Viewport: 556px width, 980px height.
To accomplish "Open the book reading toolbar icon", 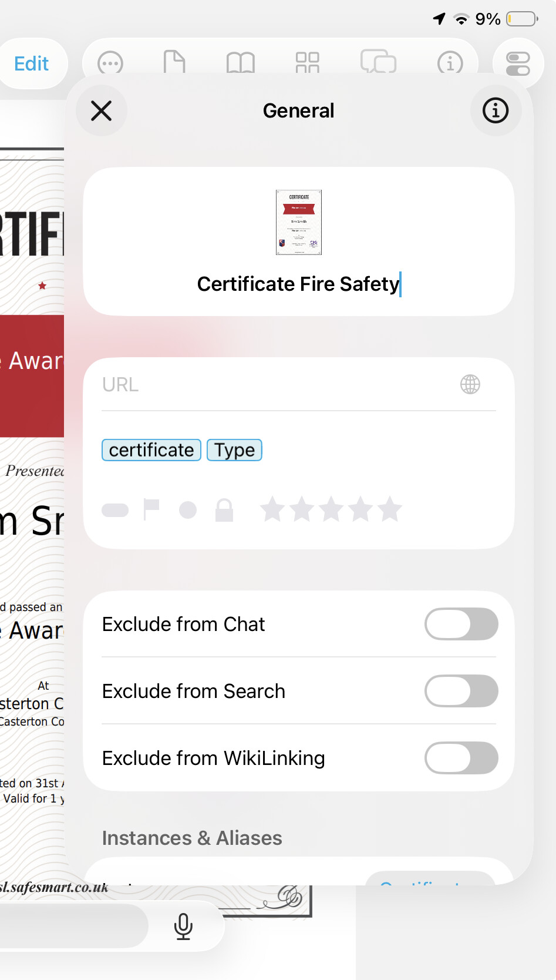I will pos(241,62).
